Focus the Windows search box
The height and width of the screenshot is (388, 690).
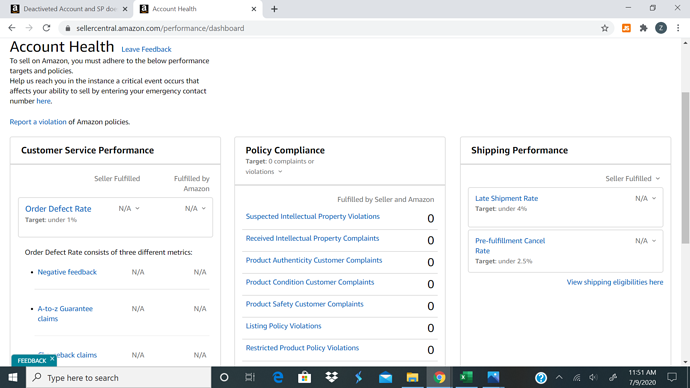tap(119, 377)
